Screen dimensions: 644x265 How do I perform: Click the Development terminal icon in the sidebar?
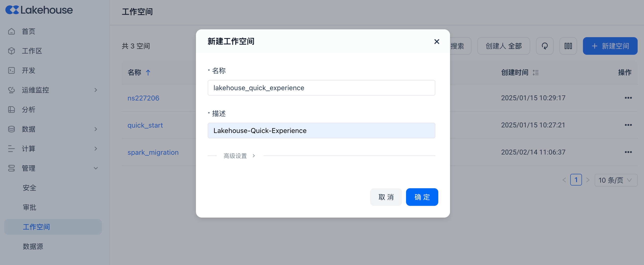tap(11, 71)
